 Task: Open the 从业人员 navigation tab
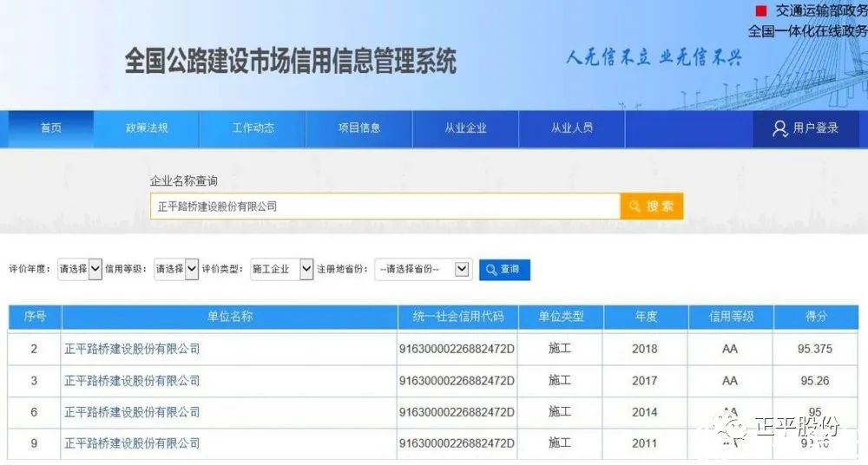click(x=571, y=128)
